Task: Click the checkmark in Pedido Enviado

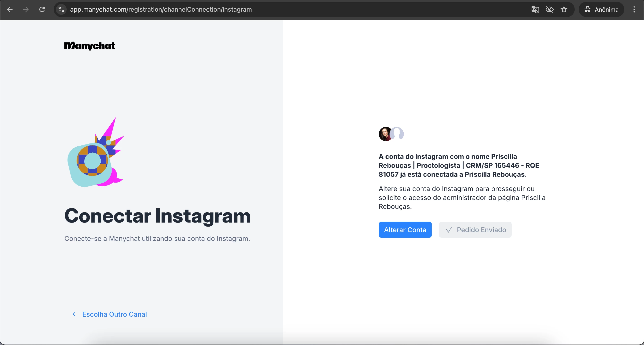Action: (449, 229)
